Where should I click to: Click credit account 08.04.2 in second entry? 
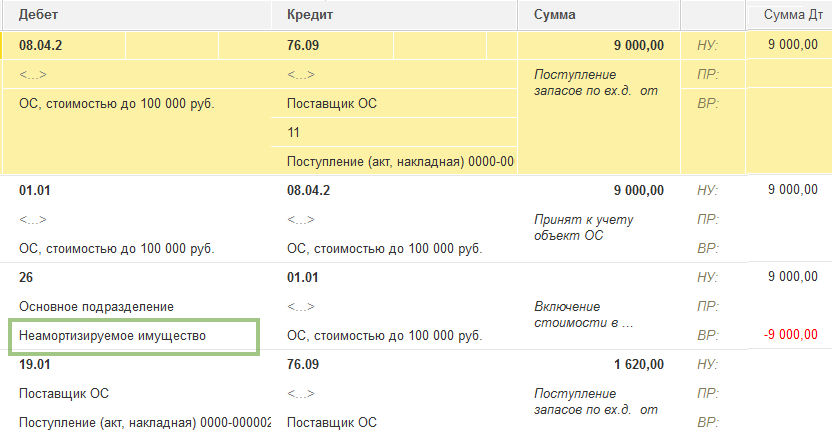tap(308, 190)
